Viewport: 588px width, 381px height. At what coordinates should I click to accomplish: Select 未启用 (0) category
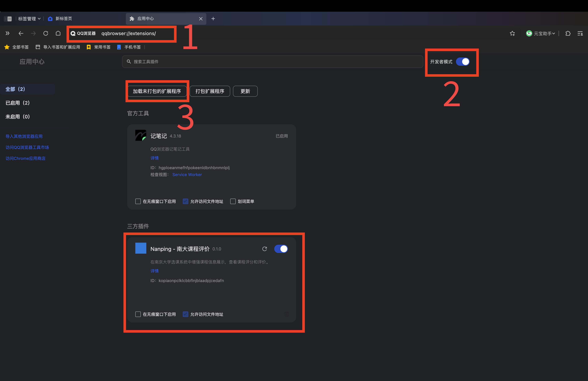pos(18,117)
